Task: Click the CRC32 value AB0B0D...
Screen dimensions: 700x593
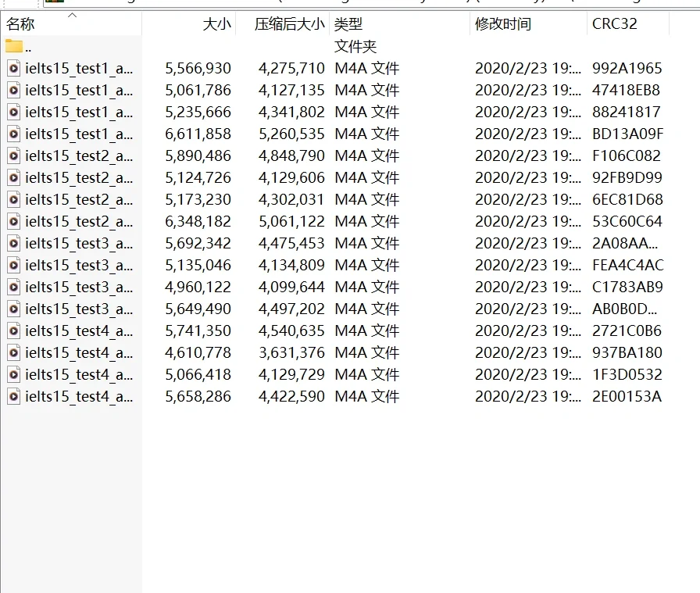Action: (624, 309)
